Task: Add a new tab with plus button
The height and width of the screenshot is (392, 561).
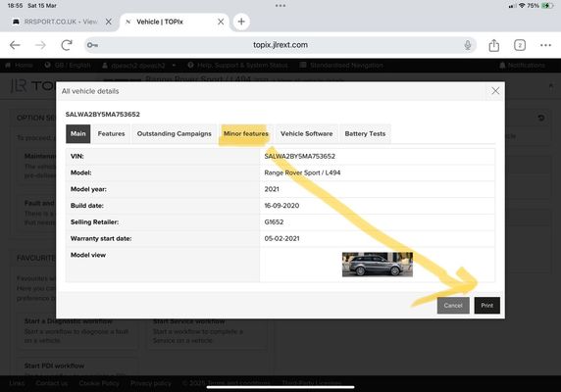Action: click(x=241, y=22)
